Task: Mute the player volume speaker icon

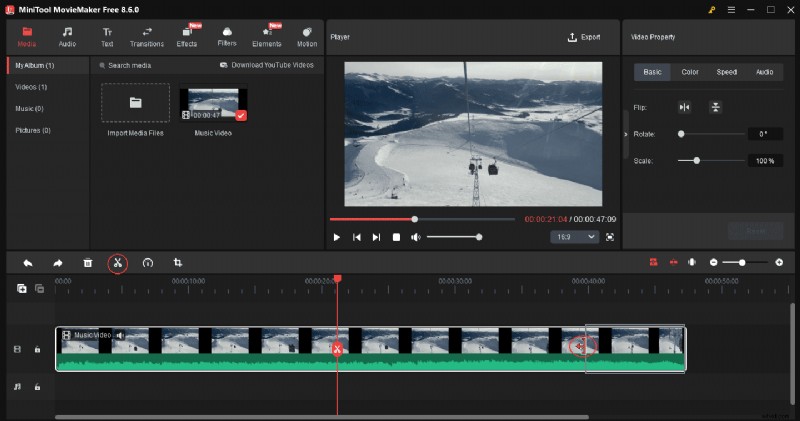Action: pos(416,237)
